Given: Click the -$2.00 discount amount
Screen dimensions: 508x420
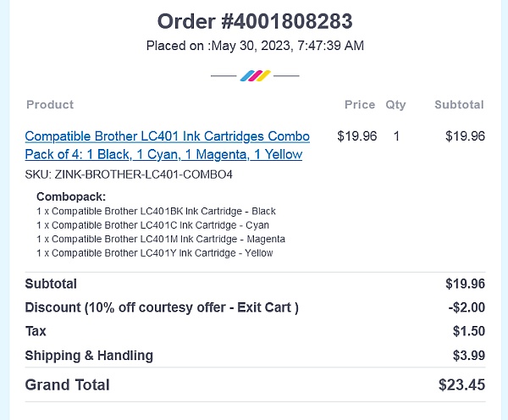Looking at the screenshot, I should pos(467,307).
